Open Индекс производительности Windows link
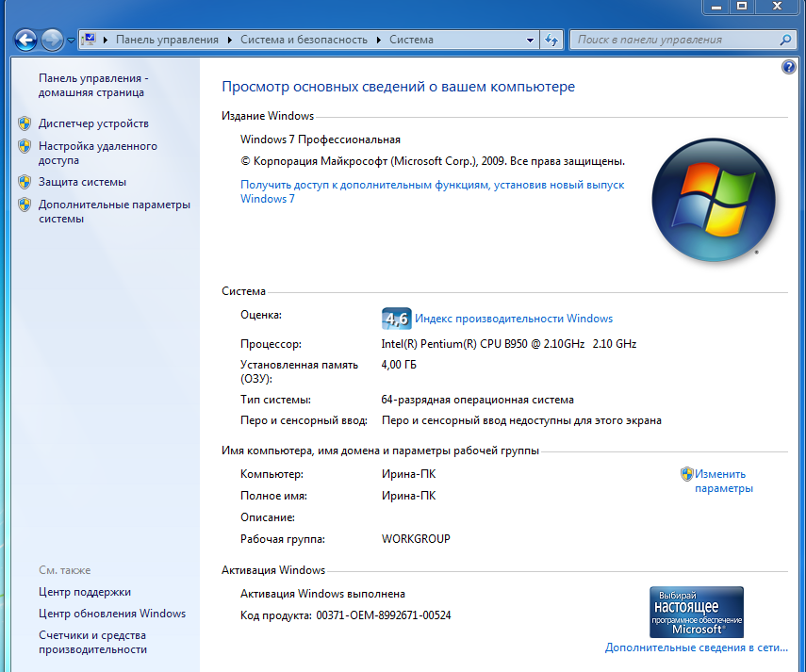The image size is (806, 672). [x=514, y=319]
